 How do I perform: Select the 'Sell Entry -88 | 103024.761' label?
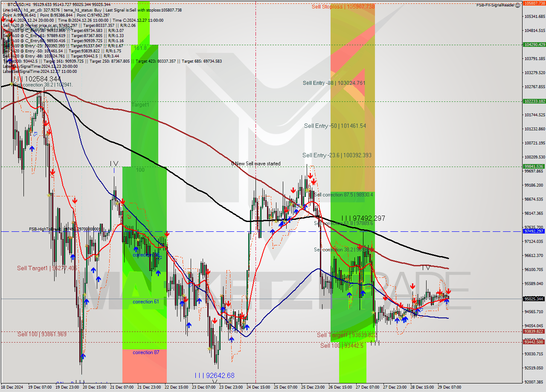point(334,83)
